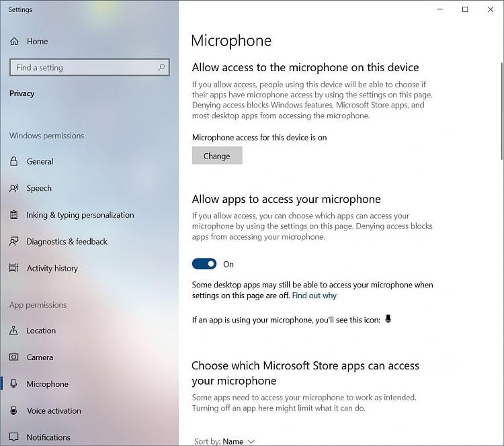Open Notifications permissions
The image size is (504, 446).
click(x=48, y=437)
